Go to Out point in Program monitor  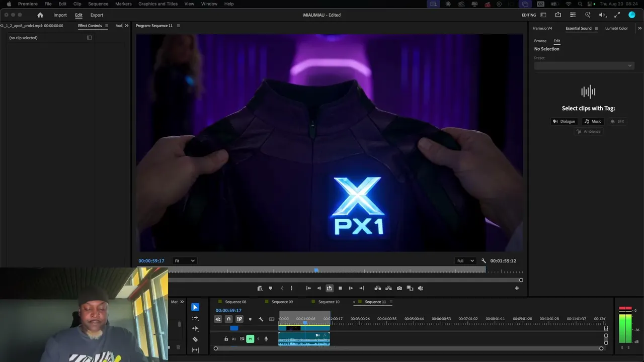tap(361, 288)
